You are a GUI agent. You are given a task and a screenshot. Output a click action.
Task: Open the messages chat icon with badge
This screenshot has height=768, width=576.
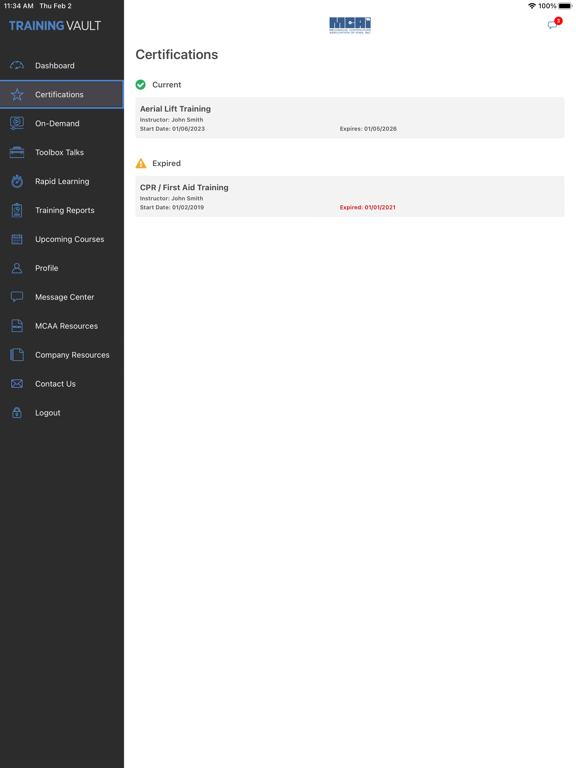point(554,24)
